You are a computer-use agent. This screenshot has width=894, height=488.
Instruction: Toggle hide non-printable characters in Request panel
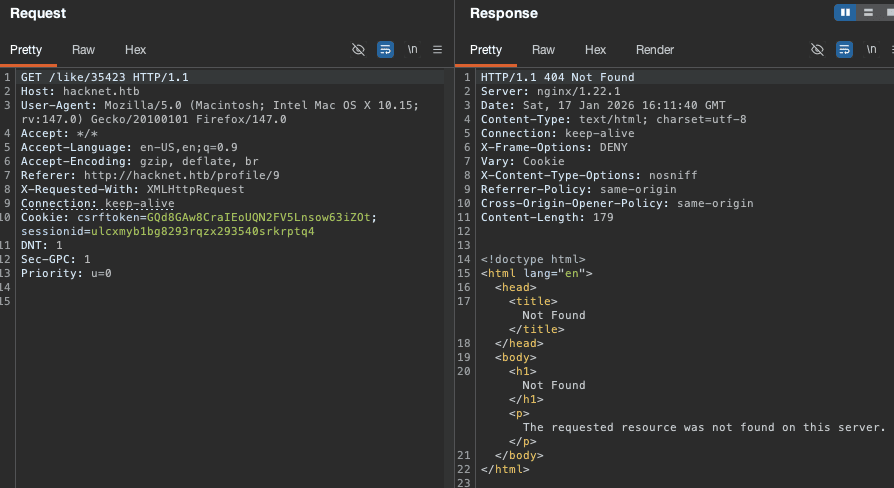(359, 49)
